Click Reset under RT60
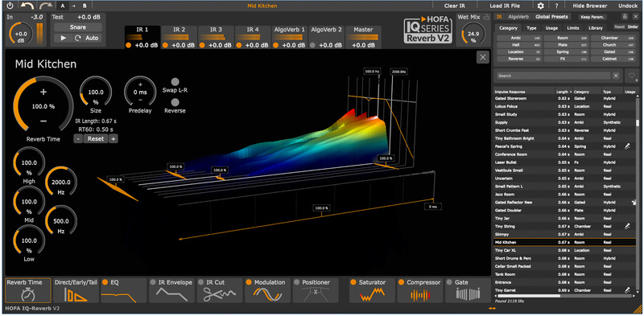The height and width of the screenshot is (316, 644). pos(96,139)
